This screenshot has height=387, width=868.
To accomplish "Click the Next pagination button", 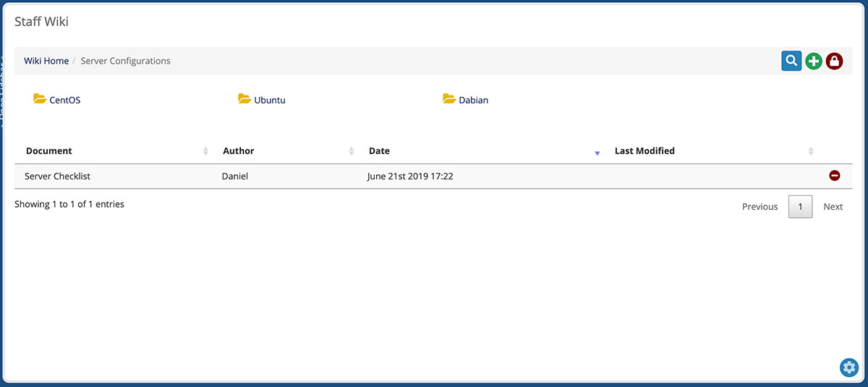I will click(x=833, y=207).
